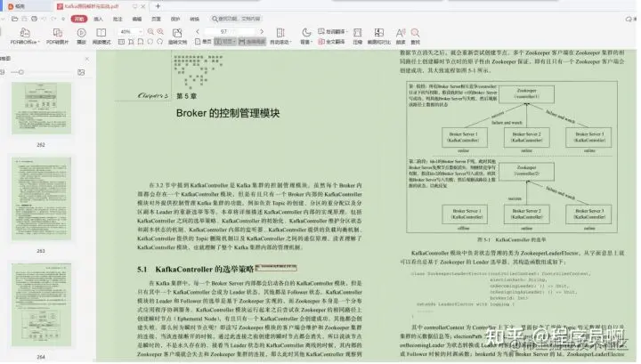This screenshot has width=641, height=364.
Task: Open the PDF转图片 tool
Action: pyautogui.click(x=58, y=36)
